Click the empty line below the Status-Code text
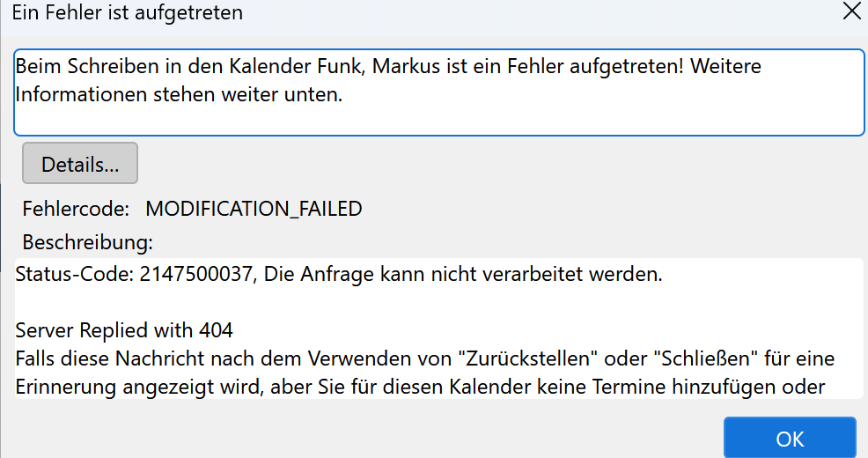The height and width of the screenshot is (458, 868). 439,302
